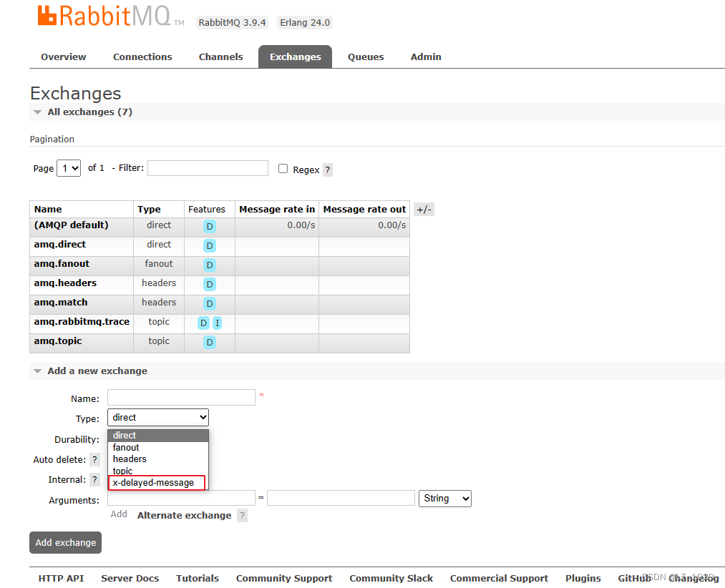Click the D badge in amq.topic row
The height and width of the screenshot is (588, 725).
(x=210, y=343)
